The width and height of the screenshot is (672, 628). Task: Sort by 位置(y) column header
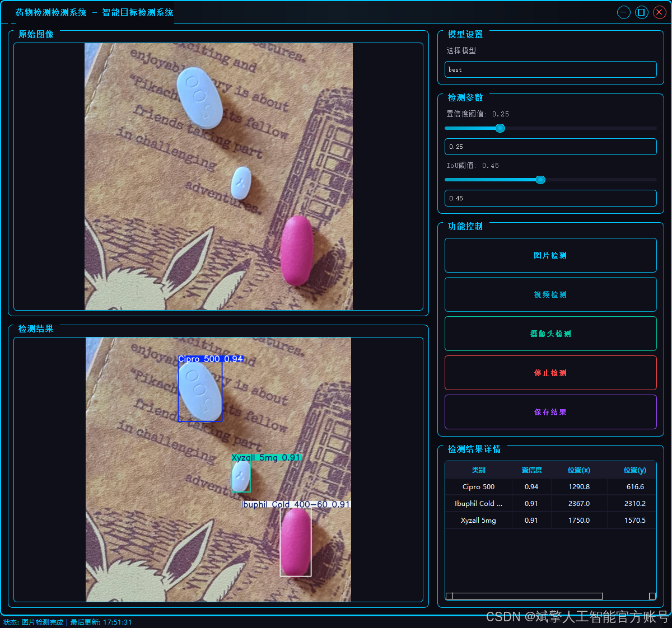634,470
